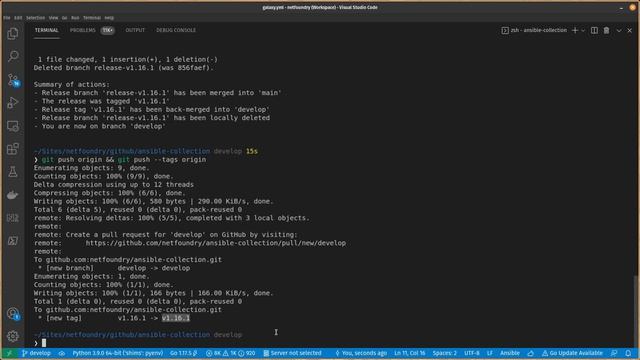Viewport: 640px width, 360px height.
Task: Open the Go menu
Action: pyautogui.click(x=64, y=18)
